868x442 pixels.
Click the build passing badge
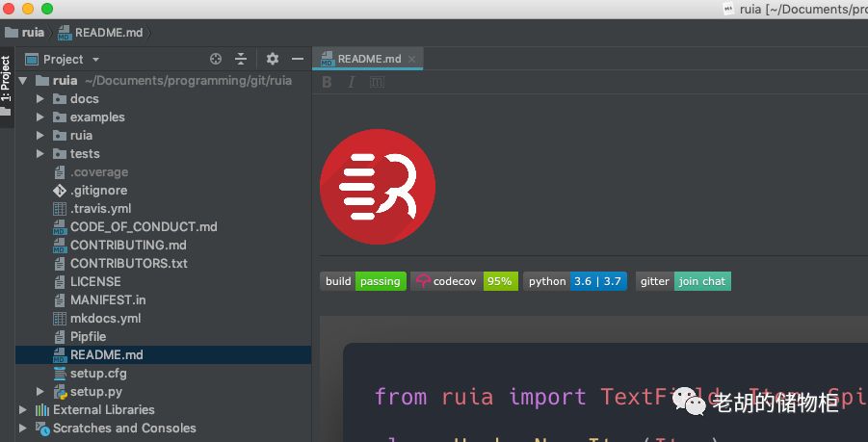click(x=363, y=281)
